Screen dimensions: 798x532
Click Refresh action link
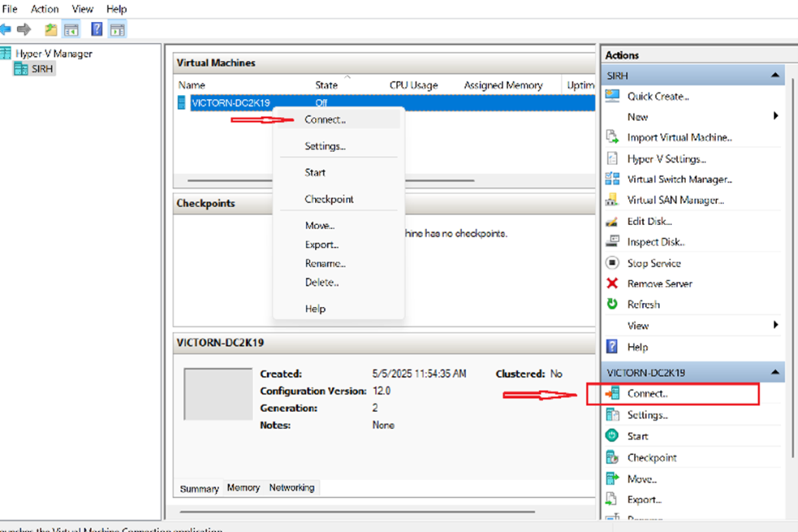[x=643, y=304]
